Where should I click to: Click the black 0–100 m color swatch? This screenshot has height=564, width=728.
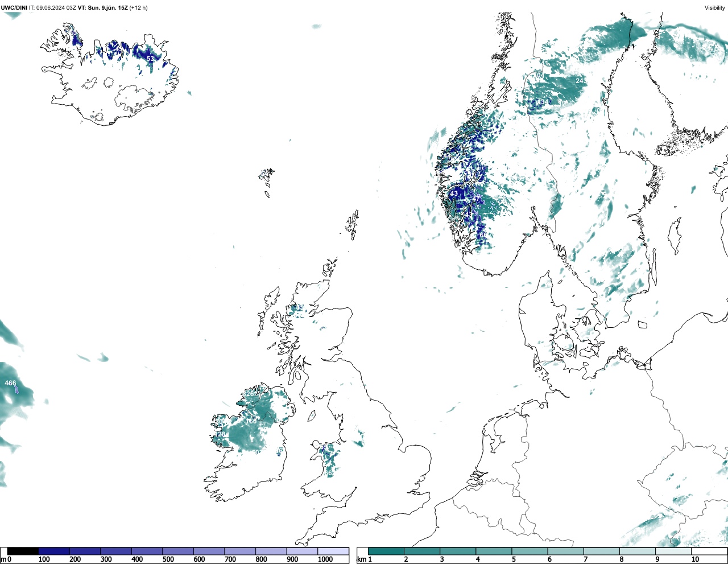click(23, 551)
